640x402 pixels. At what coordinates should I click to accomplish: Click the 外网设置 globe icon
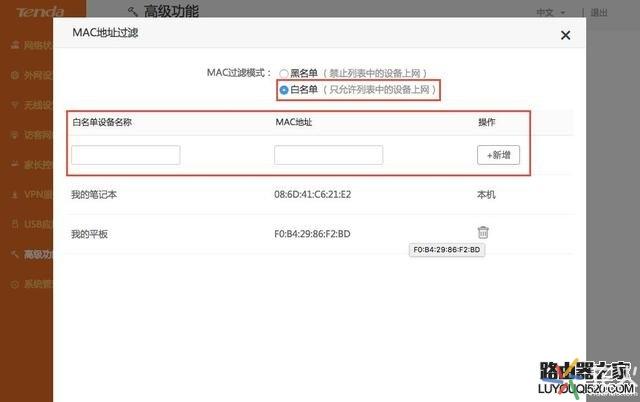14,75
